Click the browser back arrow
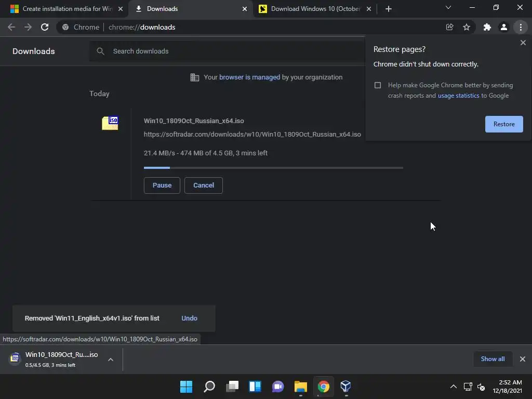This screenshot has height=399, width=532. [x=11, y=27]
